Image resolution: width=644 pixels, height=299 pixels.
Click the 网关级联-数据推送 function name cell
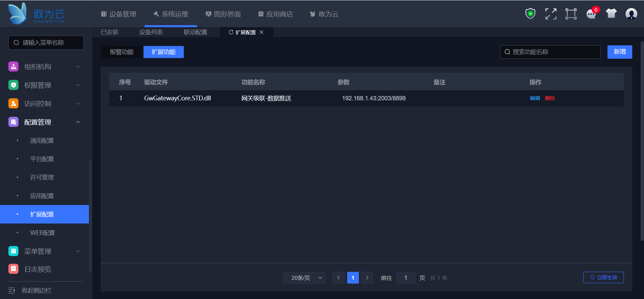point(266,98)
